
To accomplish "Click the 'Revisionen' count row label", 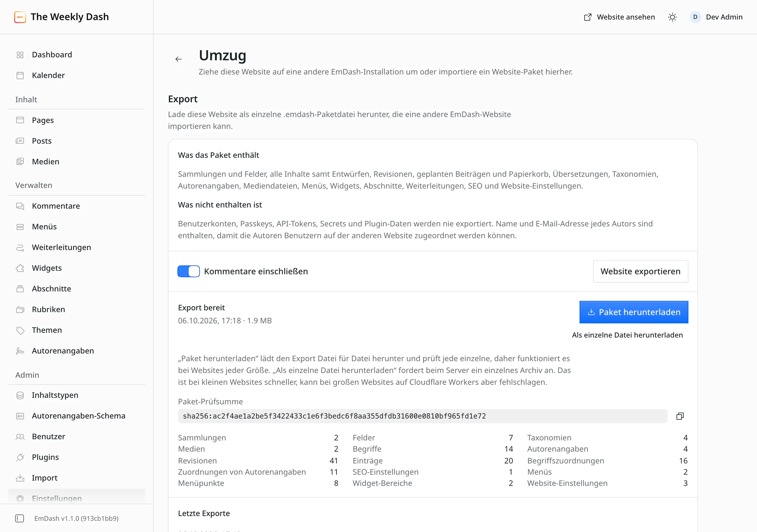I will point(198,460).
